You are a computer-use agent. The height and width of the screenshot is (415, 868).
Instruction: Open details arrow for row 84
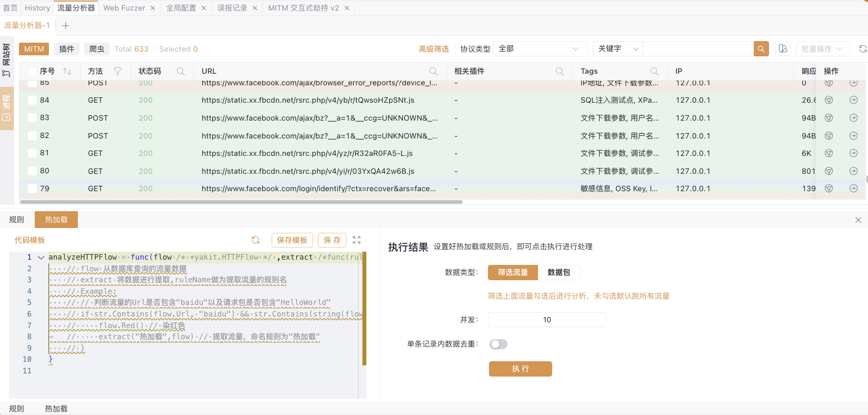click(854, 100)
